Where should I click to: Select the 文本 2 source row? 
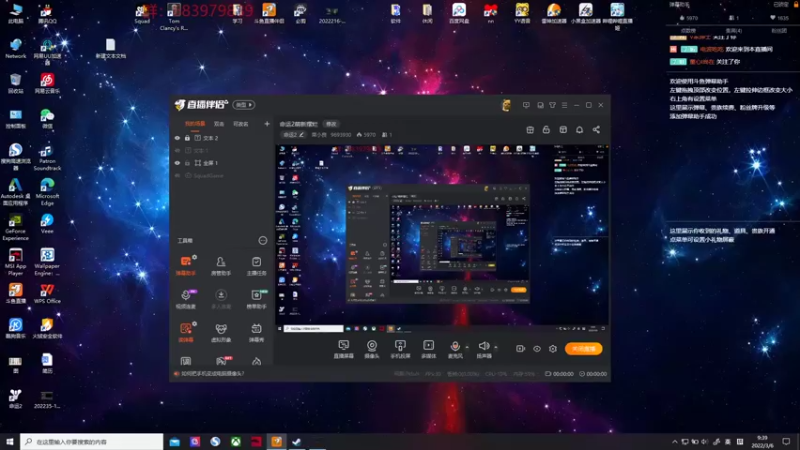(x=222, y=138)
